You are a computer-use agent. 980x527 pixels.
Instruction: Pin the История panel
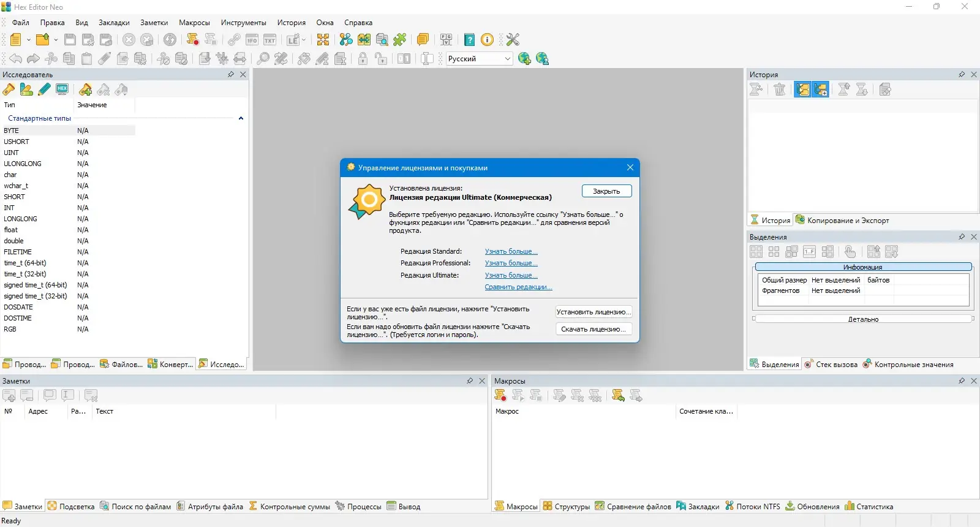click(x=962, y=74)
